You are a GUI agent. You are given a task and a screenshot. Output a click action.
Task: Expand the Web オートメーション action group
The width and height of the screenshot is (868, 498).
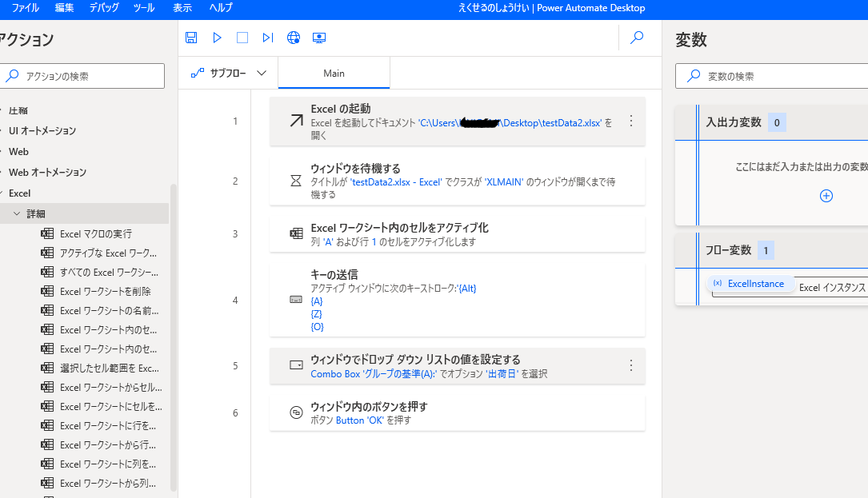[47, 172]
